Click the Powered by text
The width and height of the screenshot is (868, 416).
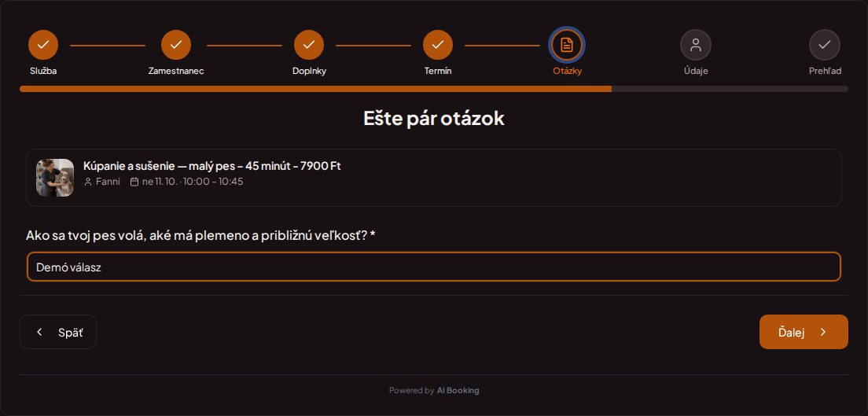click(411, 391)
